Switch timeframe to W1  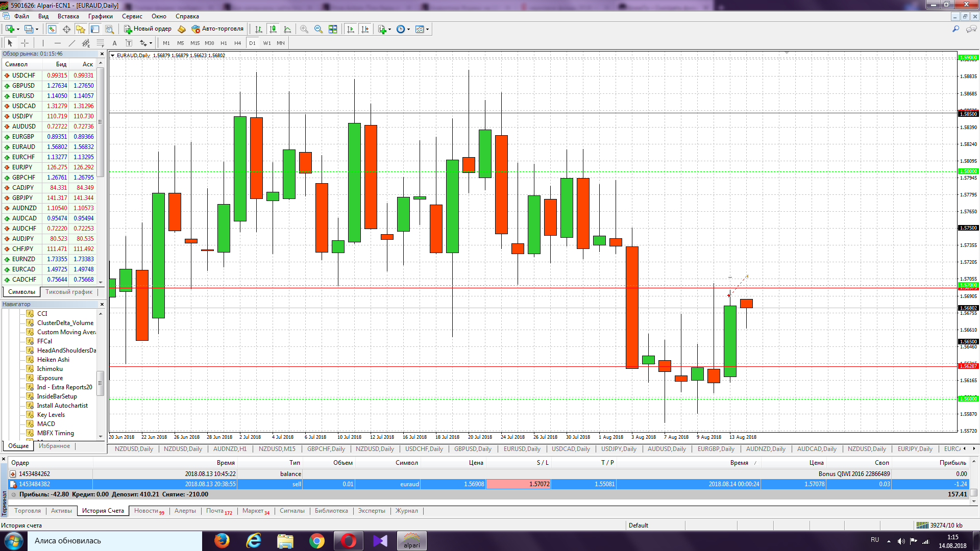267,43
